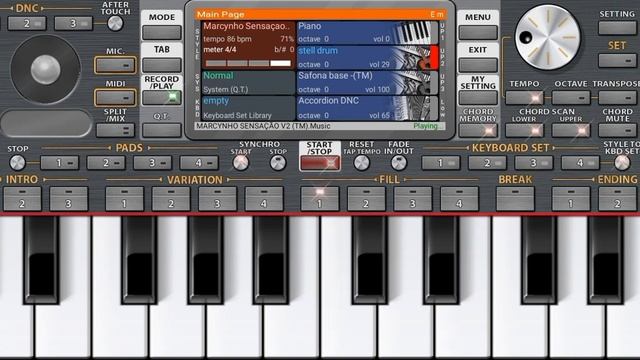Trigger FILL 1
This screenshot has width=640, height=360.
click(x=320, y=198)
